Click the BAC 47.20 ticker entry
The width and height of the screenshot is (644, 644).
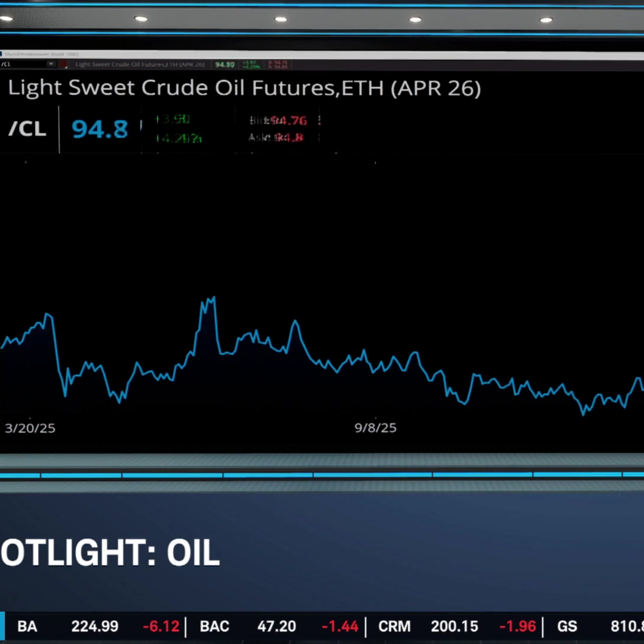(x=276, y=626)
